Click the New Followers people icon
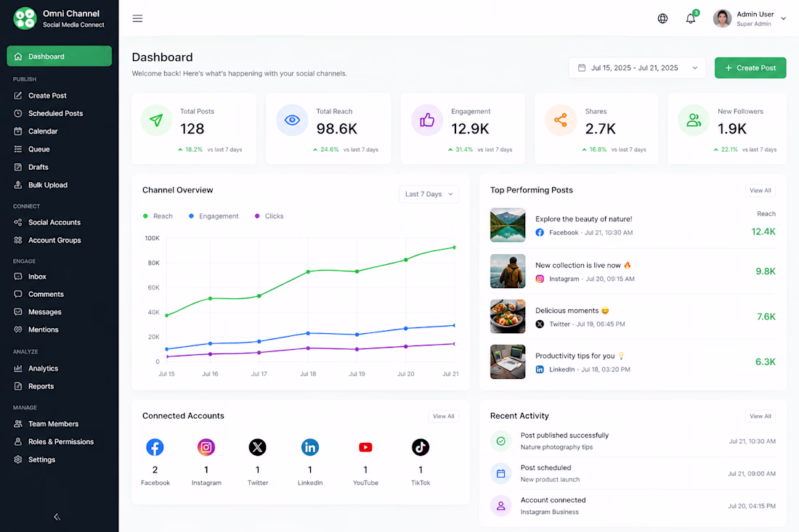Viewport: 799px width, 532px height. tap(694, 120)
